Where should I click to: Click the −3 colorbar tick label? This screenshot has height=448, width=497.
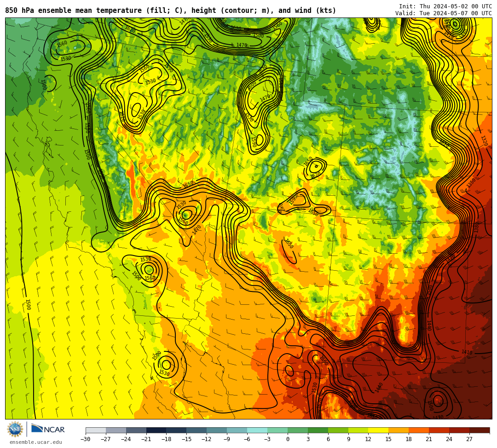[x=267, y=439]
